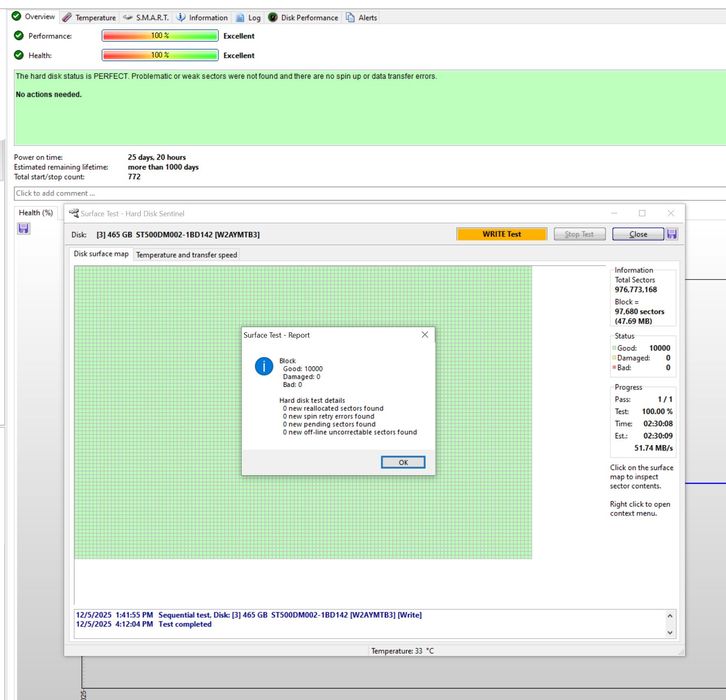Click the Performance 100% bar
Screen dimensions: 726x700
pos(160,36)
